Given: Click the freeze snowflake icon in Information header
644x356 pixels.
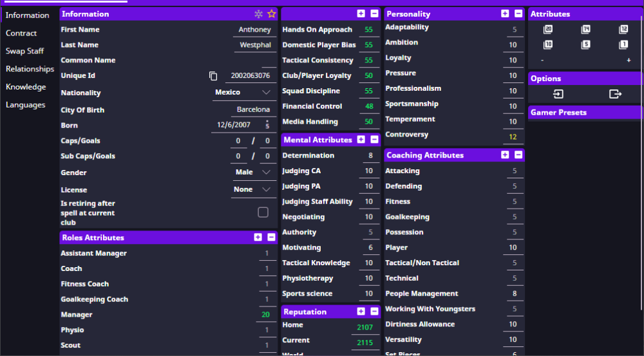Looking at the screenshot, I should click(x=258, y=14).
